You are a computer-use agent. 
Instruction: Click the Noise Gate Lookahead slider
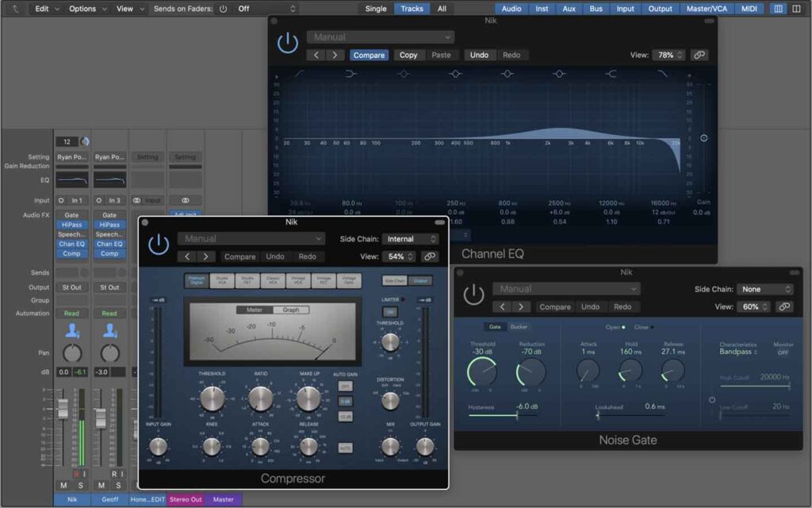(x=631, y=415)
